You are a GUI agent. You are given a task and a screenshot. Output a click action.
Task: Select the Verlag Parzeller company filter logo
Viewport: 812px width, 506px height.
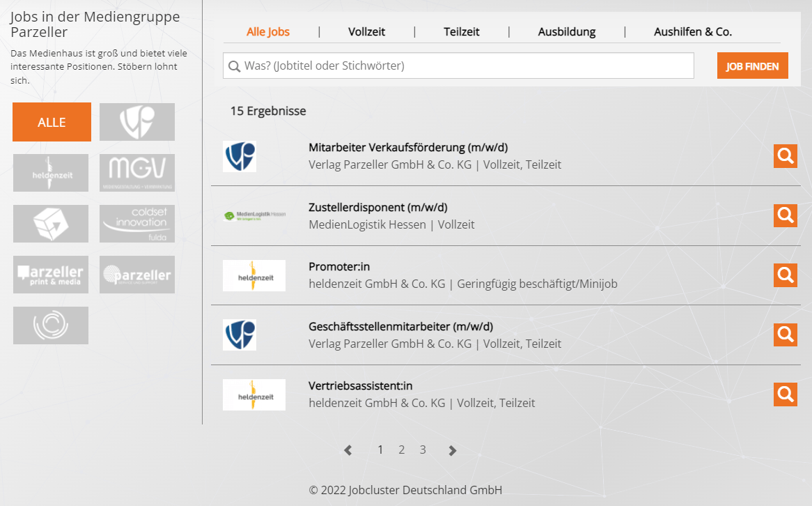coord(136,121)
